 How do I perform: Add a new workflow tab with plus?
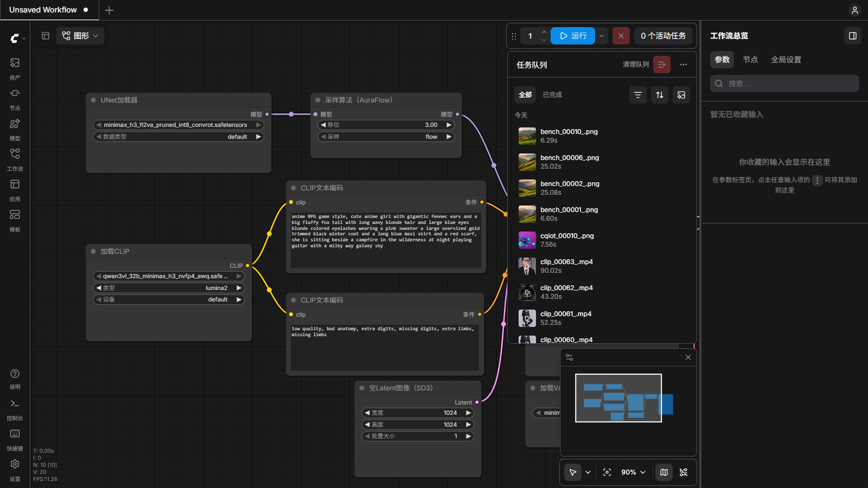(109, 10)
